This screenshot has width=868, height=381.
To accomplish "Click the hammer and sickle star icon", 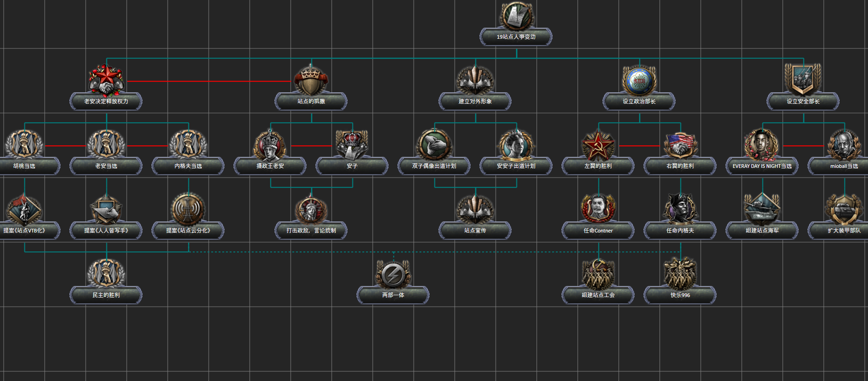I will coord(598,145).
